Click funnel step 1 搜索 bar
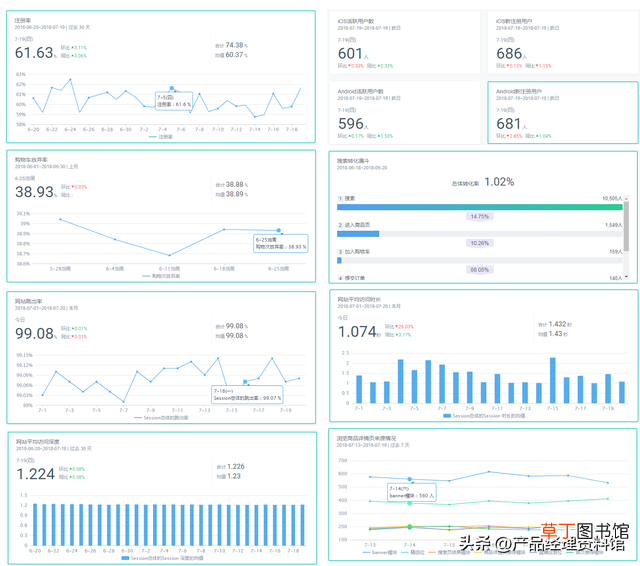The height and width of the screenshot is (566, 640). click(480, 207)
